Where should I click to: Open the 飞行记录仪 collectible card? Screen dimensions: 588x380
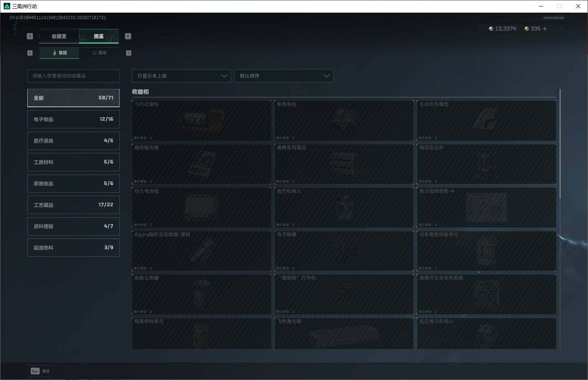coord(201,121)
